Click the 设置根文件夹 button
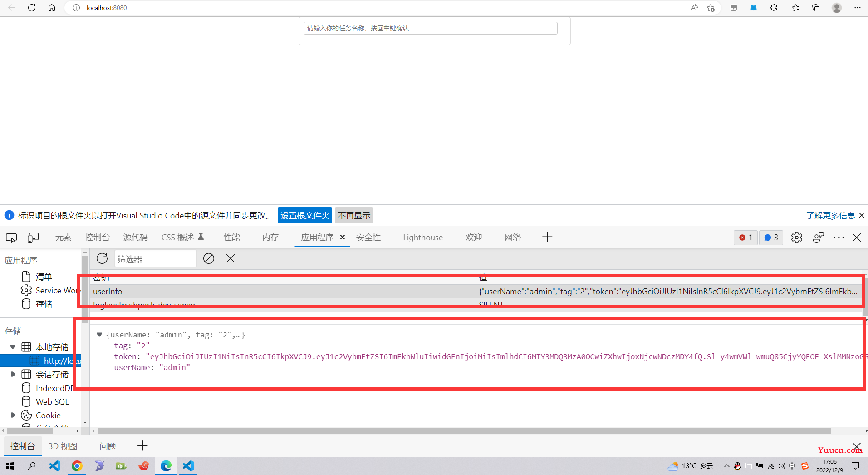 click(x=305, y=215)
